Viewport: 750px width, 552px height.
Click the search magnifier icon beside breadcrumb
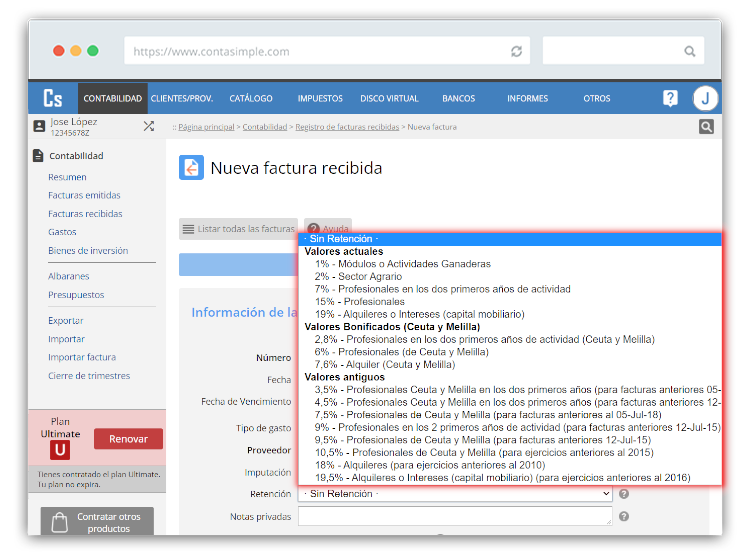coord(706,127)
